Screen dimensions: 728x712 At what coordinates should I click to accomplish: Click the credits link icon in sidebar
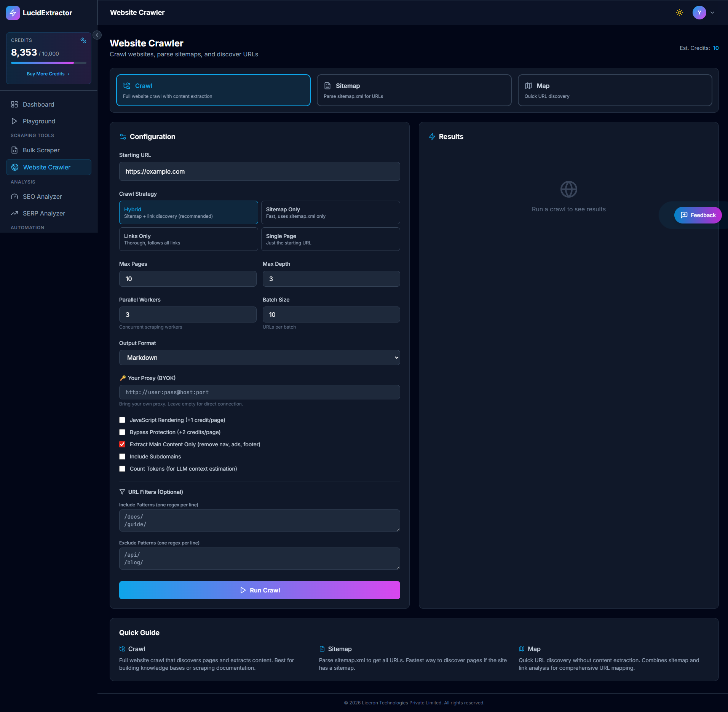[84, 40]
